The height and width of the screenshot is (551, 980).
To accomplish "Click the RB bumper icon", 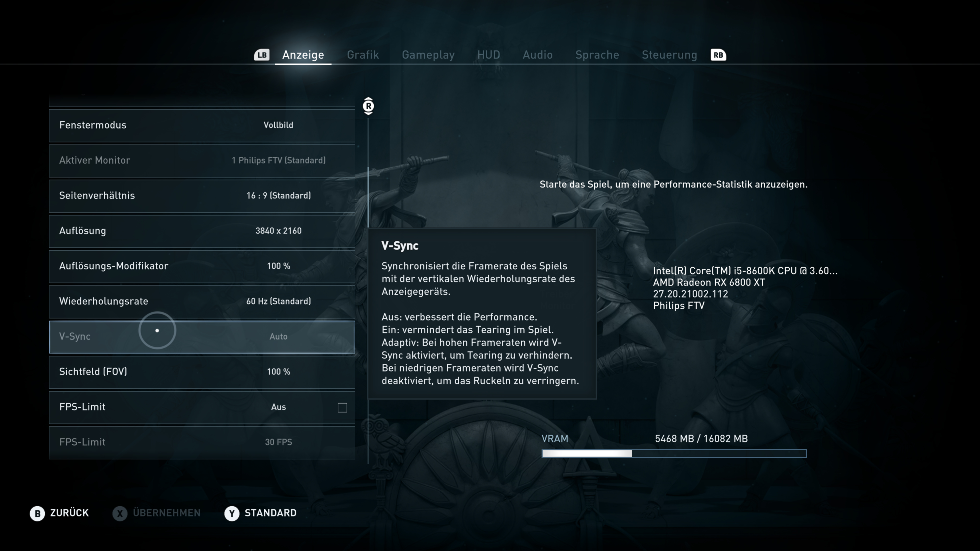I will (x=718, y=55).
